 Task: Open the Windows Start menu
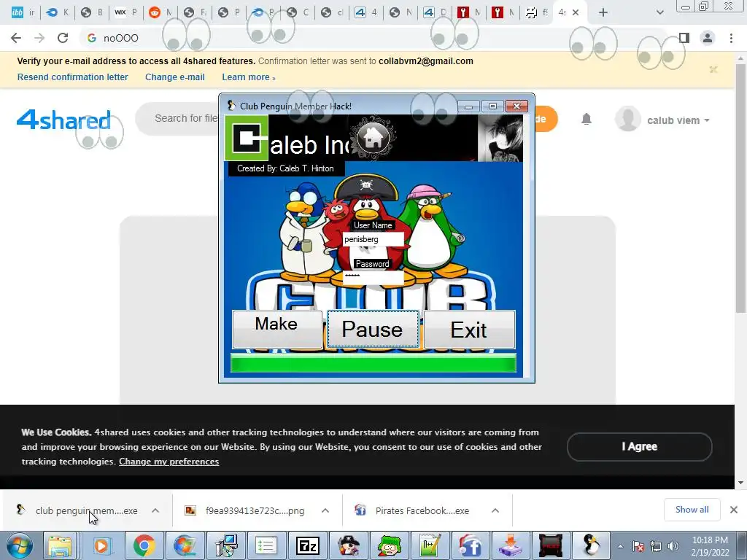20,545
